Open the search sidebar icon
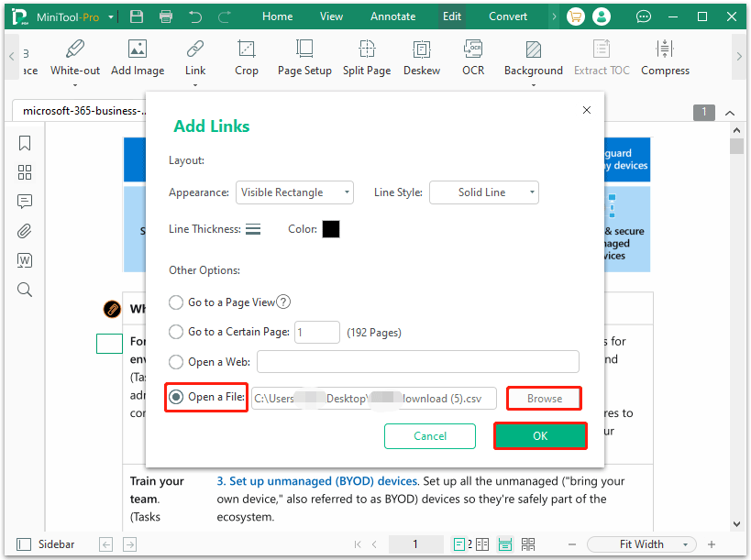Viewport: 751px width, 560px height. (x=25, y=290)
